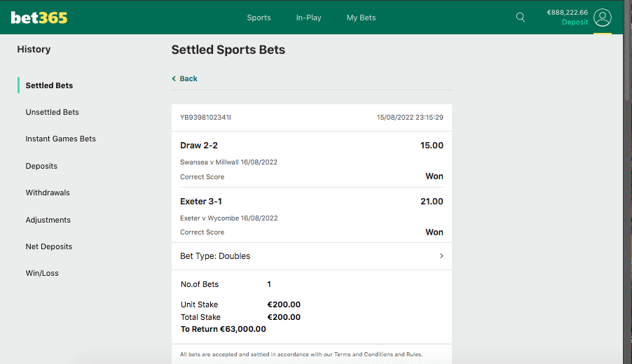
Task: Click the timestamp 15/08/2022 23:15:29
Action: [410, 117]
